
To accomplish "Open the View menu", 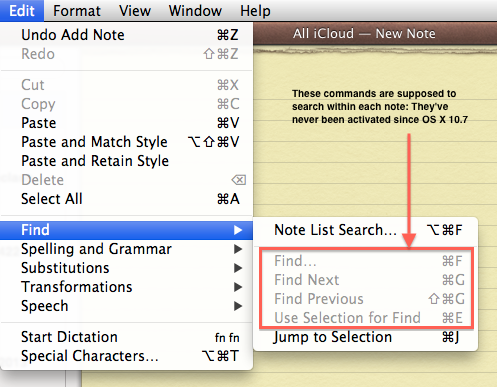I will pos(135,11).
